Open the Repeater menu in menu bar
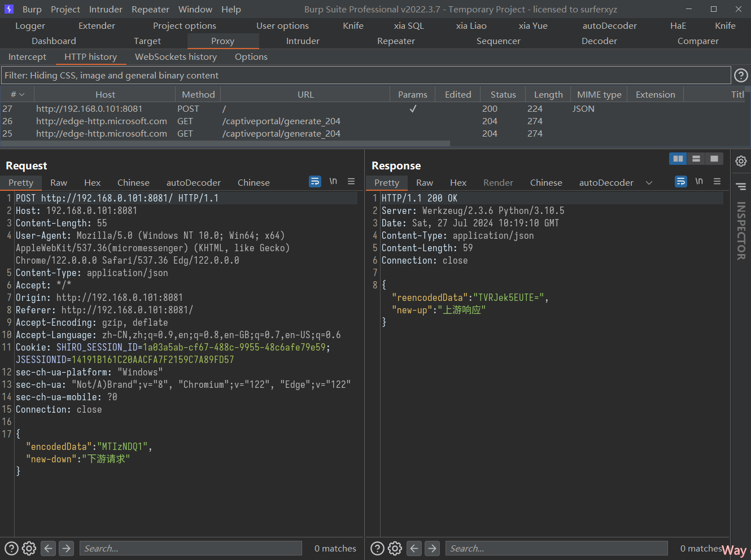The height and width of the screenshot is (560, 751). click(x=150, y=9)
